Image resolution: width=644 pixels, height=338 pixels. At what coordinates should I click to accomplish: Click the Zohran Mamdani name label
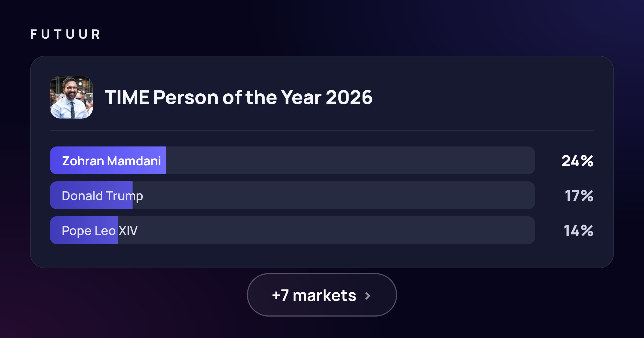tap(111, 161)
